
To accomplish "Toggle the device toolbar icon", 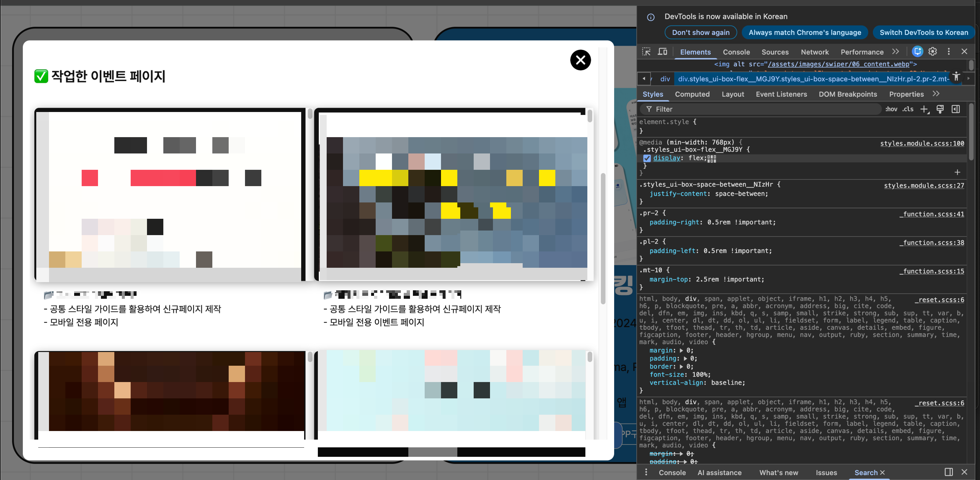I will pyautogui.click(x=662, y=52).
